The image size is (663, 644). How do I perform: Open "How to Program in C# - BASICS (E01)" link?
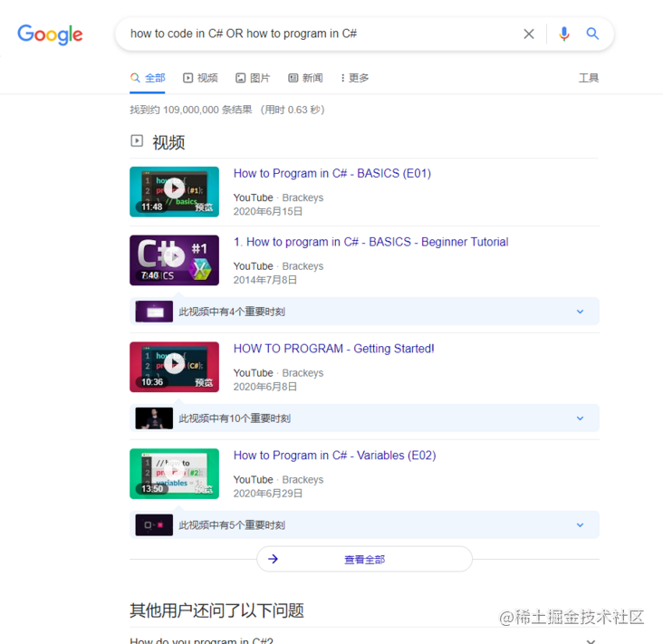(x=331, y=173)
